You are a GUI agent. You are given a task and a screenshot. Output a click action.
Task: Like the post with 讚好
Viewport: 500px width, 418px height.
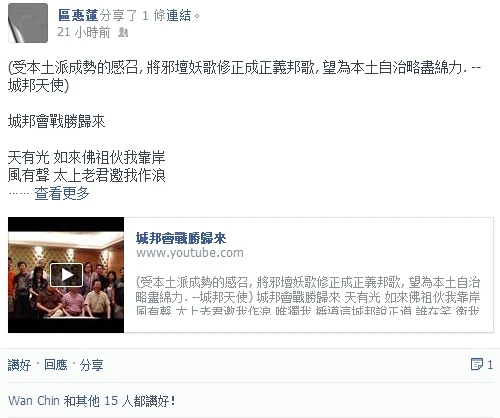click(x=19, y=365)
